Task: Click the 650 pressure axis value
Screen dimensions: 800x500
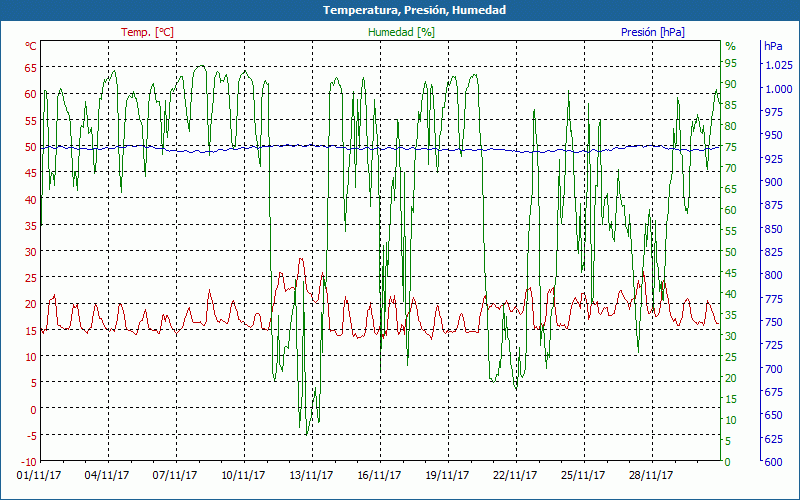Action: coord(774,415)
